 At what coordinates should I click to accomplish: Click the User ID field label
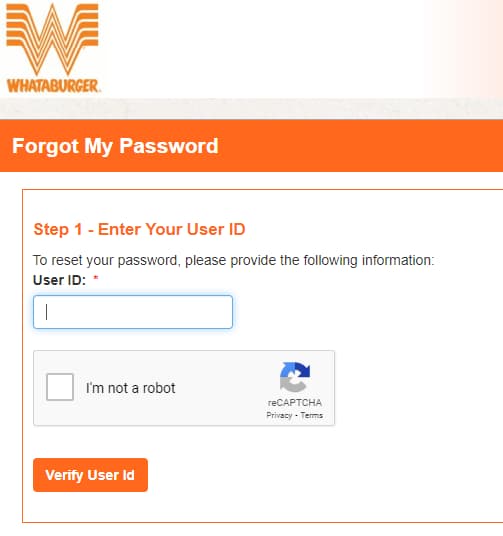click(59, 280)
